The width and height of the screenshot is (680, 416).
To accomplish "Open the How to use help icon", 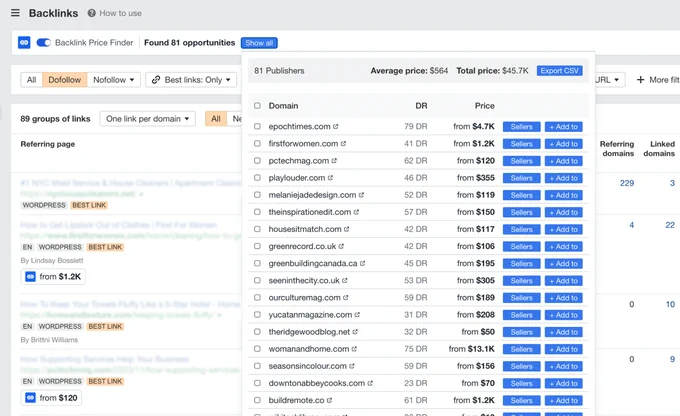I will [x=92, y=13].
